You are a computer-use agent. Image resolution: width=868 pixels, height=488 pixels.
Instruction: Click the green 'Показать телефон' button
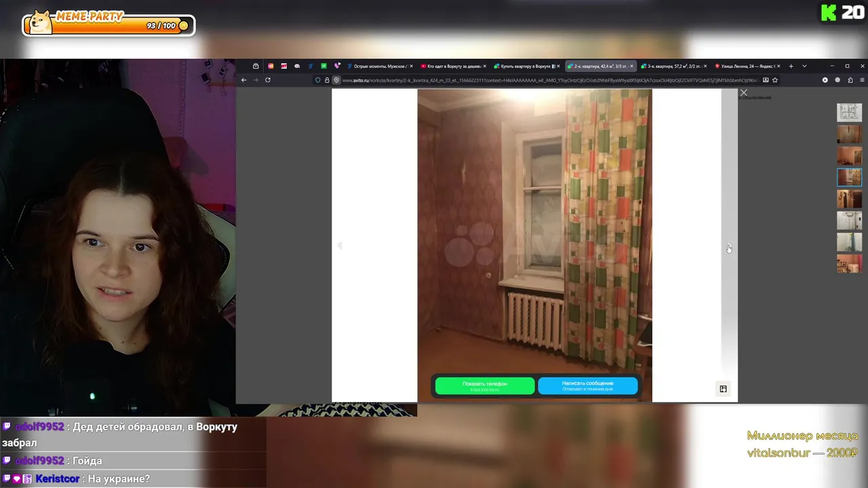[x=485, y=386]
